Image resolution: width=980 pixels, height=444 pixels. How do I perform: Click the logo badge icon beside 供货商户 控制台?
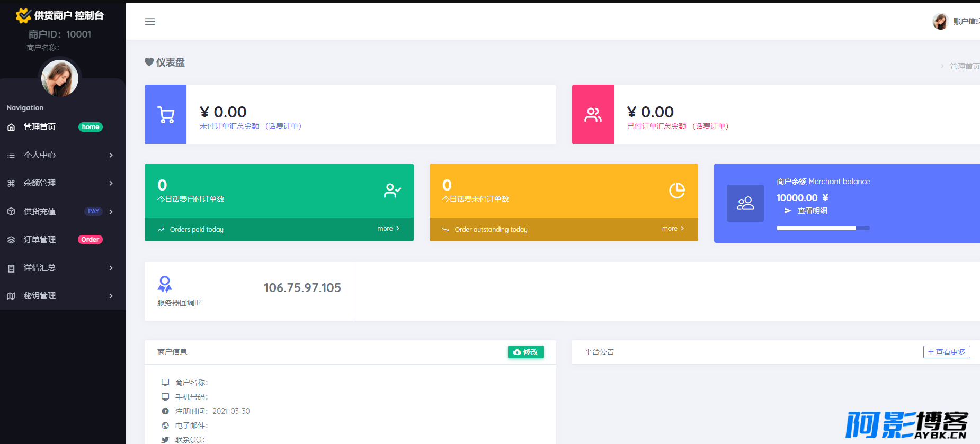click(23, 16)
